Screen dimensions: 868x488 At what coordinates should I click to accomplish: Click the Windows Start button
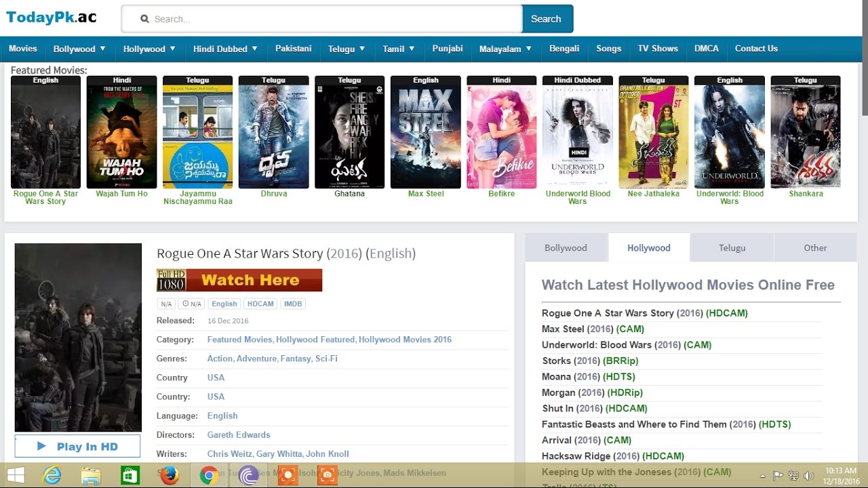pos(15,476)
